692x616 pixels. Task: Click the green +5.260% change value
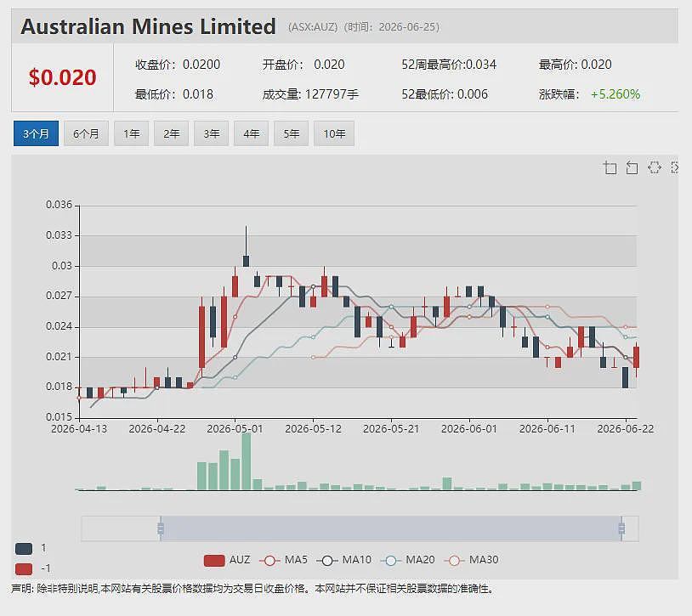pos(615,94)
